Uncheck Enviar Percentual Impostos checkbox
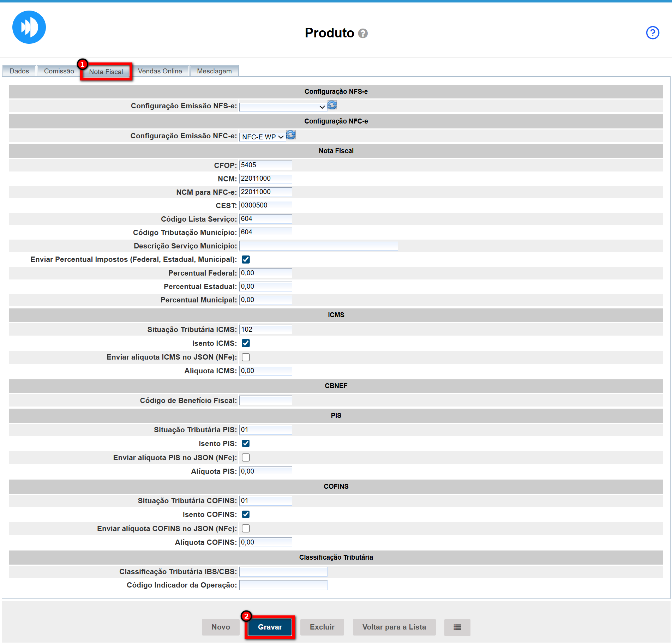This screenshot has height=644, width=672. [246, 259]
